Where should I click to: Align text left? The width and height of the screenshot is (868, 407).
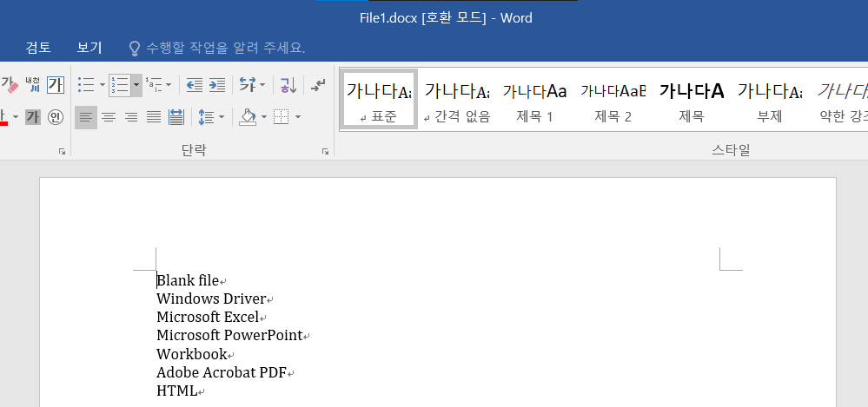pos(86,116)
